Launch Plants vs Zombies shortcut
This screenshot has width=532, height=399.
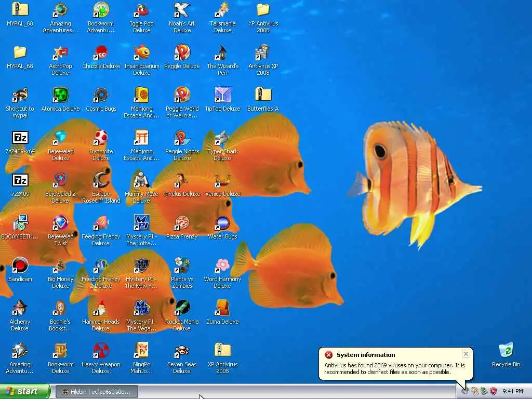(x=182, y=265)
